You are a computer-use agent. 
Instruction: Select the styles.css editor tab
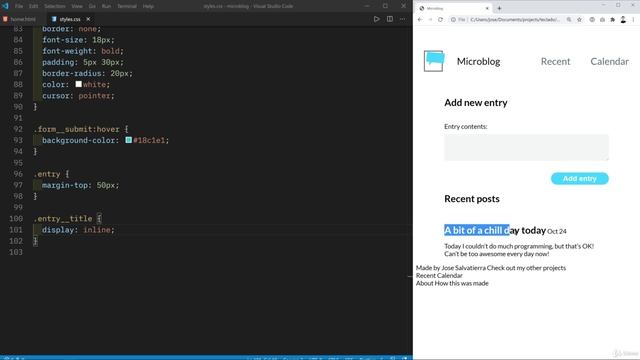(x=70, y=19)
